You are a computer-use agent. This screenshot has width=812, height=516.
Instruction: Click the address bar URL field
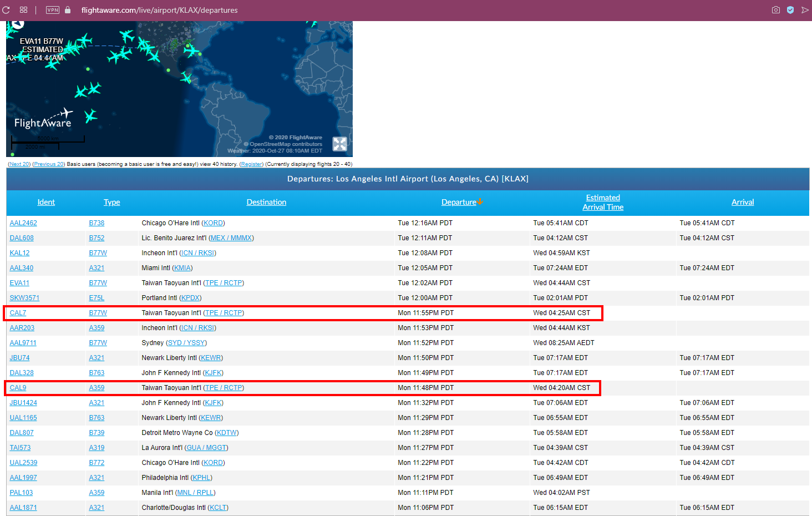click(160, 10)
